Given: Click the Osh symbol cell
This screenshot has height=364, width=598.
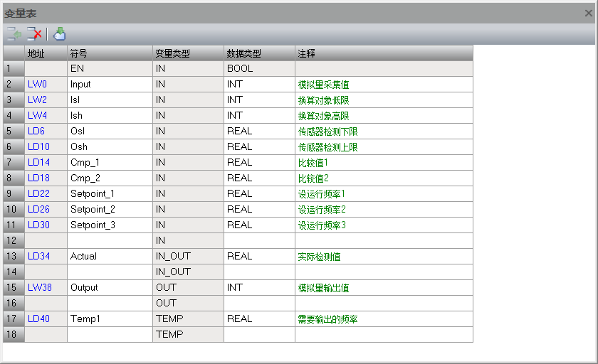Looking at the screenshot, I should 110,146.
